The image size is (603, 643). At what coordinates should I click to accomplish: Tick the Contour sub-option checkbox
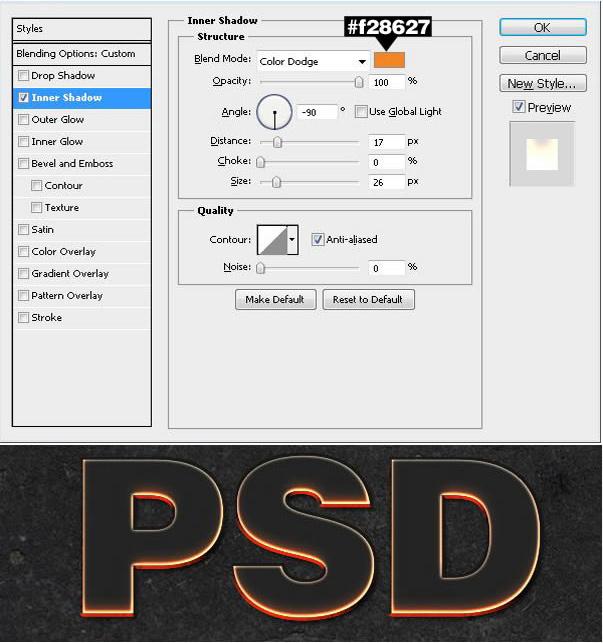coord(37,186)
